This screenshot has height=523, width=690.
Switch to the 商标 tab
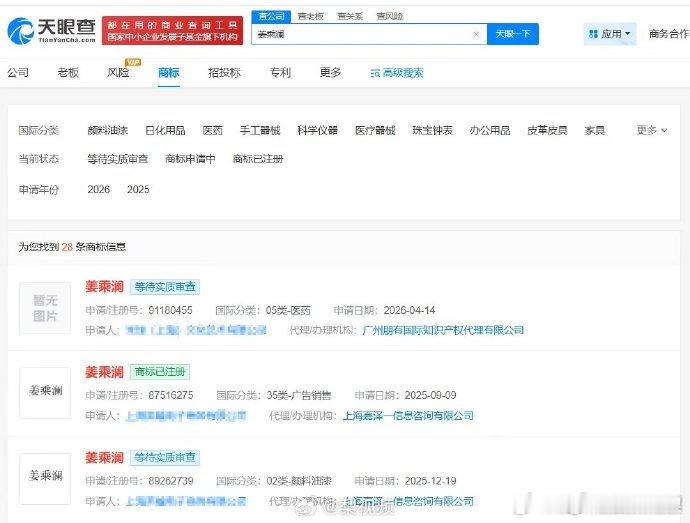click(x=169, y=72)
